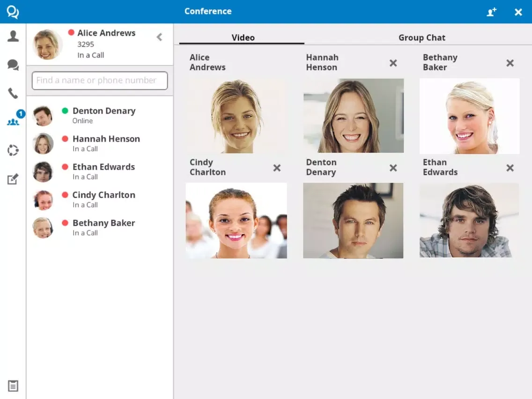Remove Bethany Baker from the conference
Viewport: 532px width, 399px height.
[x=510, y=63]
